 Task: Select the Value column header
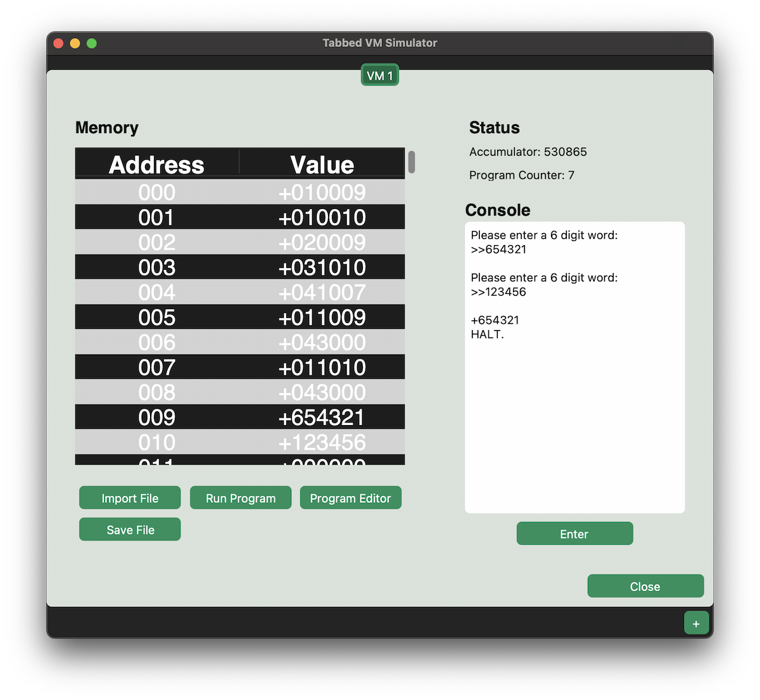click(322, 164)
